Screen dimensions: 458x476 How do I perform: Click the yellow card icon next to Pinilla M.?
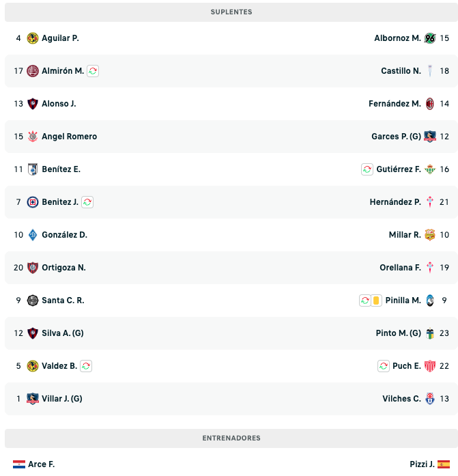(x=376, y=300)
